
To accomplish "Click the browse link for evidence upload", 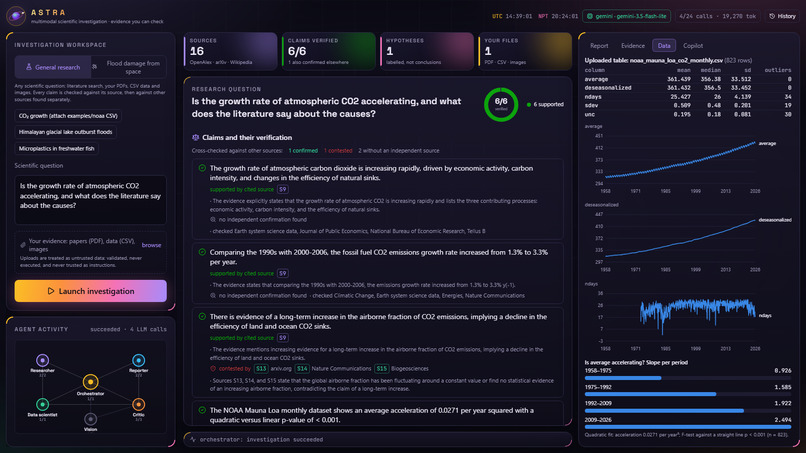I will tap(151, 245).
